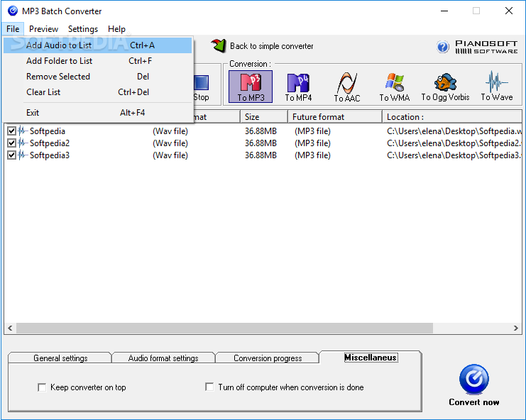The image size is (526, 420).
Task: Choose Remove Selected from File menu
Action: [98, 77]
